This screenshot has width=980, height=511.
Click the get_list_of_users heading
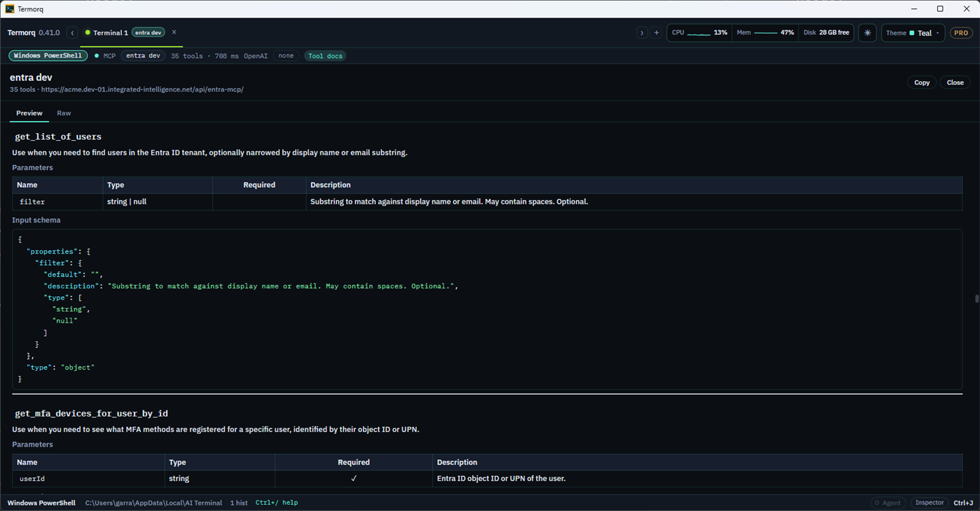click(58, 137)
